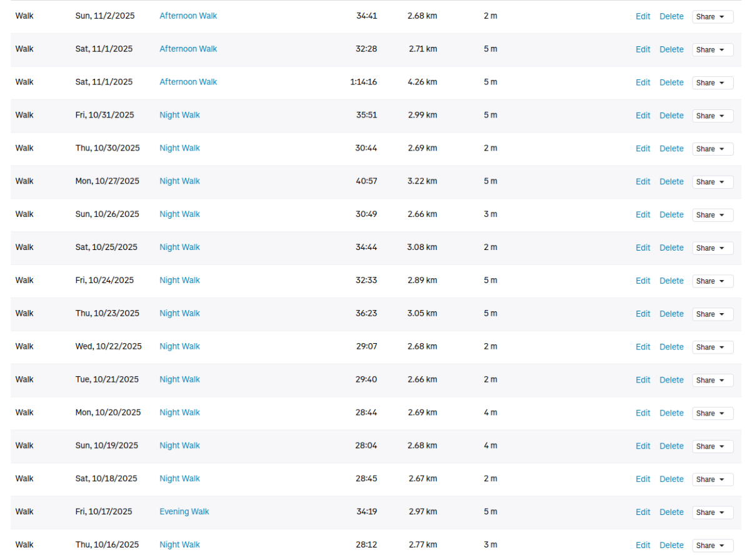Edit the walk from Mon, 10/20/2025
750x560 pixels.
[642, 413]
